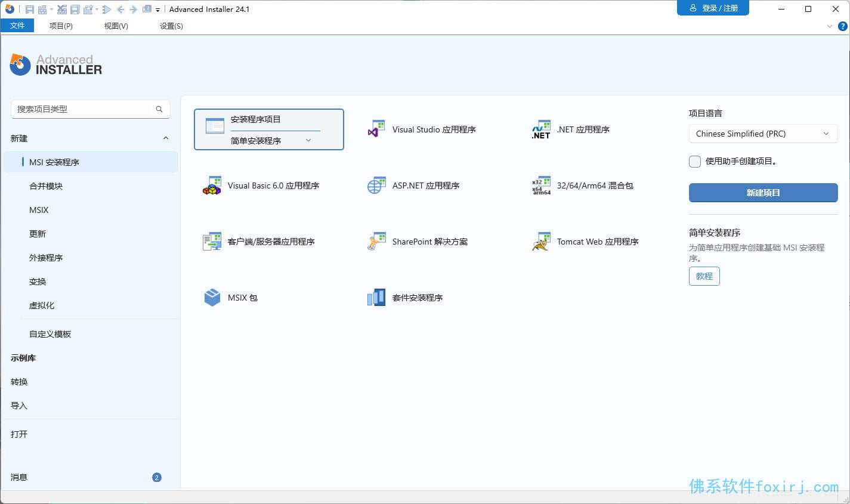Click the Advanced Installer app icon in title bar

pos(10,9)
